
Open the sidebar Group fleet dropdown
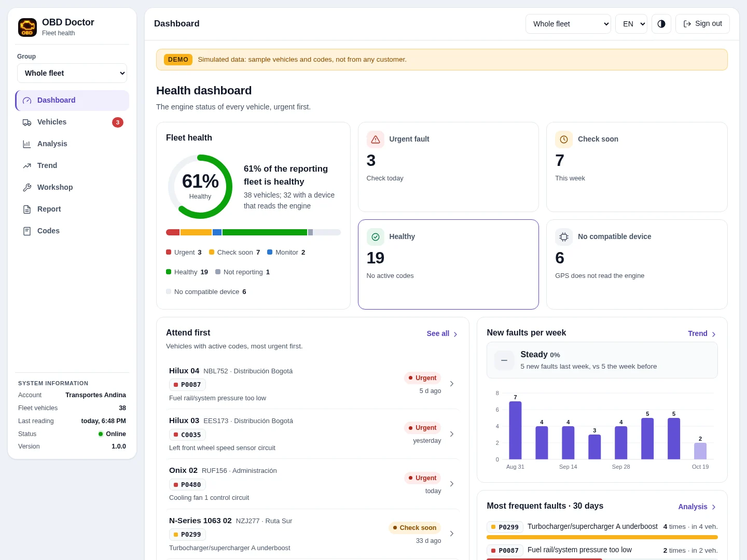coord(72,73)
